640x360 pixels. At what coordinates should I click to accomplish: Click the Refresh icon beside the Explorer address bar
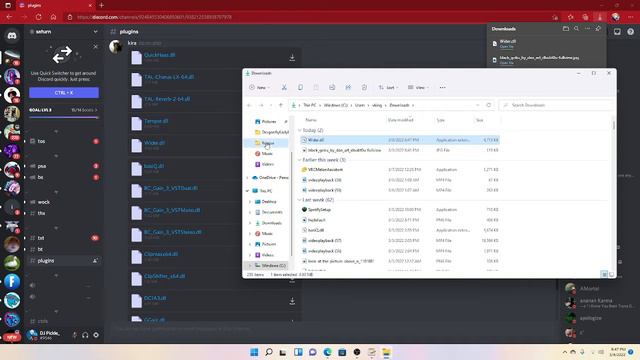click(489, 105)
